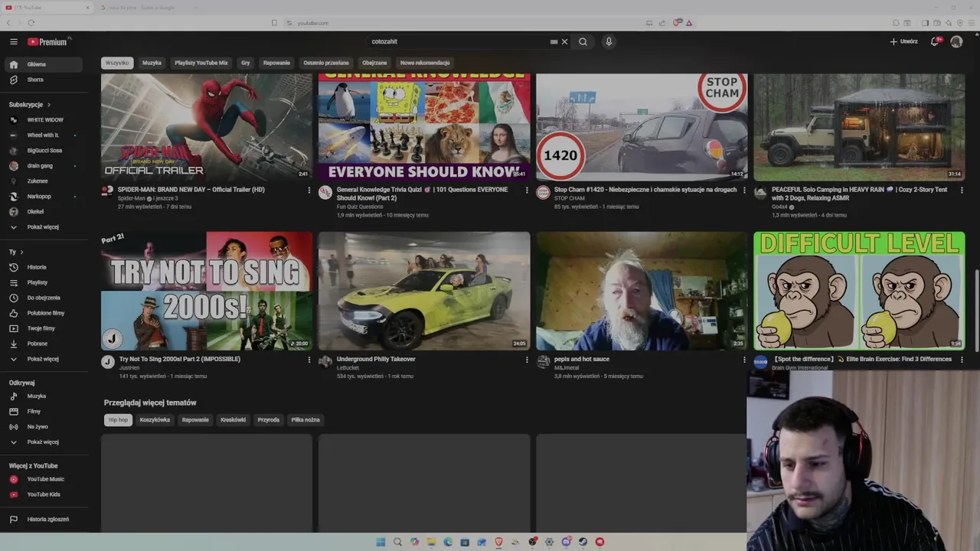This screenshot has height=551, width=980.
Task: Start voice search with microphone icon
Action: coord(609,41)
